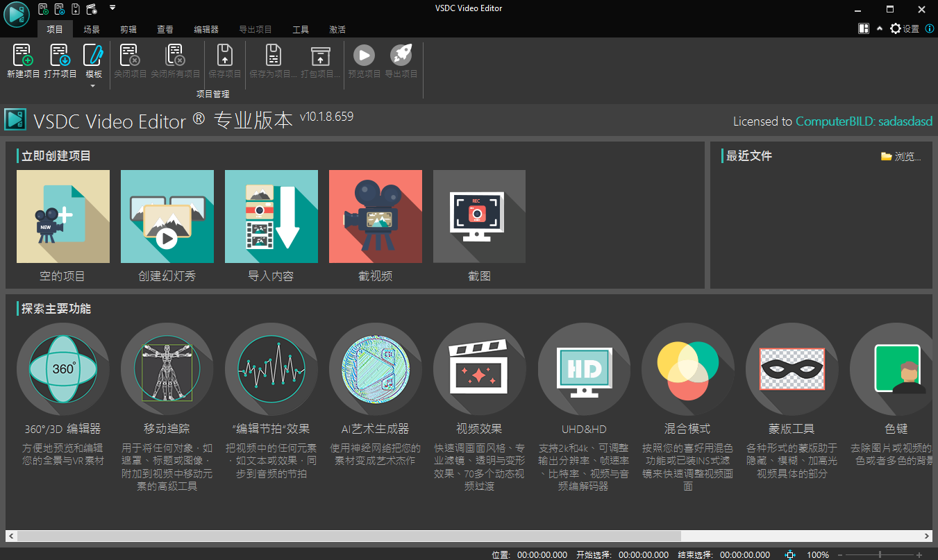Switch to the 场景 ribbon tab
The height and width of the screenshot is (560, 938).
pos(92,29)
